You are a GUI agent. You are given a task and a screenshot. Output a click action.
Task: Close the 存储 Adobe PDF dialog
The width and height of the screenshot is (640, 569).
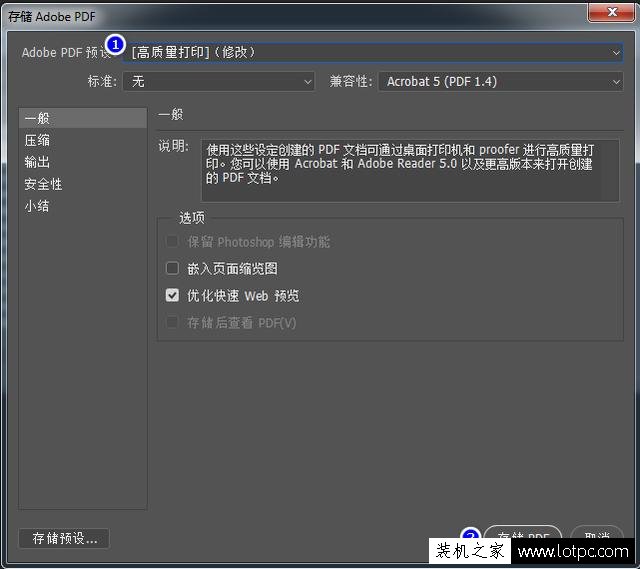[611, 12]
